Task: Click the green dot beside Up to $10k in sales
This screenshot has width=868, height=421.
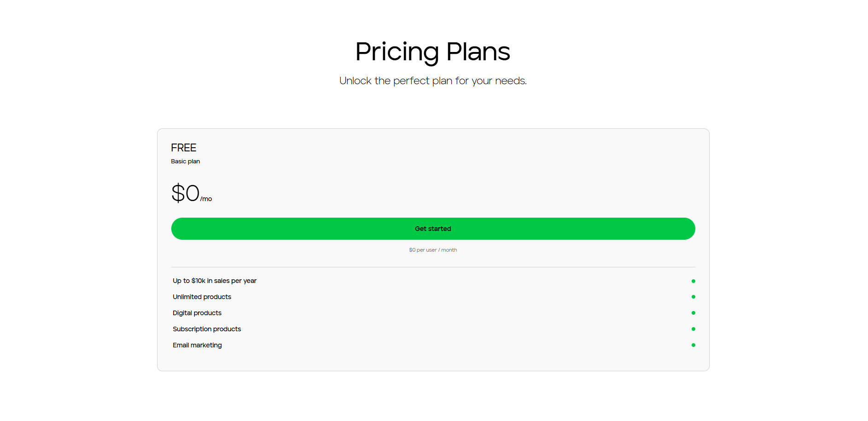Action: click(x=693, y=281)
